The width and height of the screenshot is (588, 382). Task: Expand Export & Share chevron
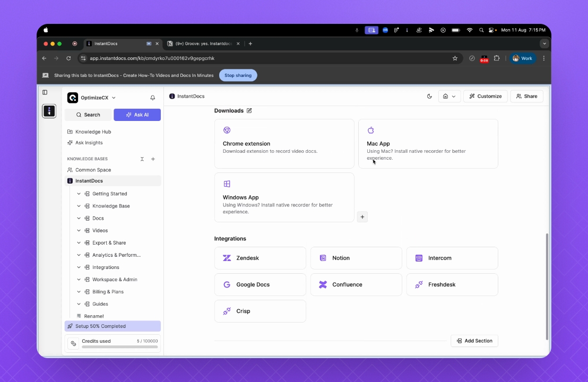79,242
